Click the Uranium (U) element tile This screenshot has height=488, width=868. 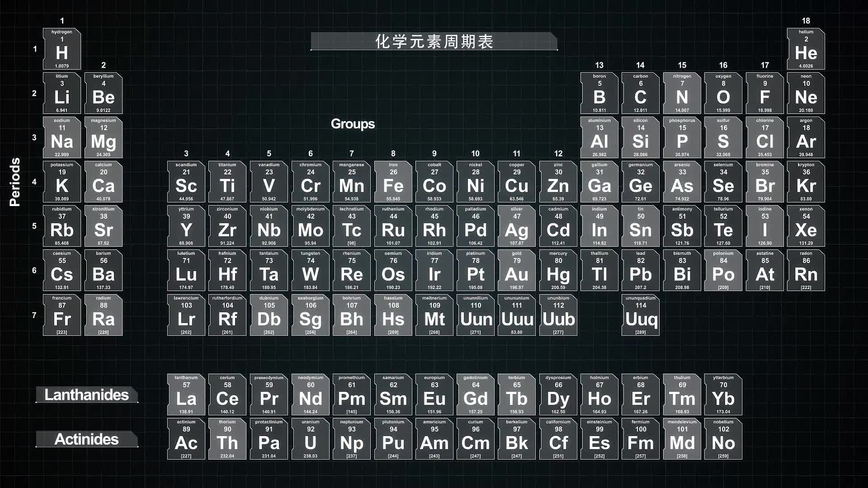point(310,439)
